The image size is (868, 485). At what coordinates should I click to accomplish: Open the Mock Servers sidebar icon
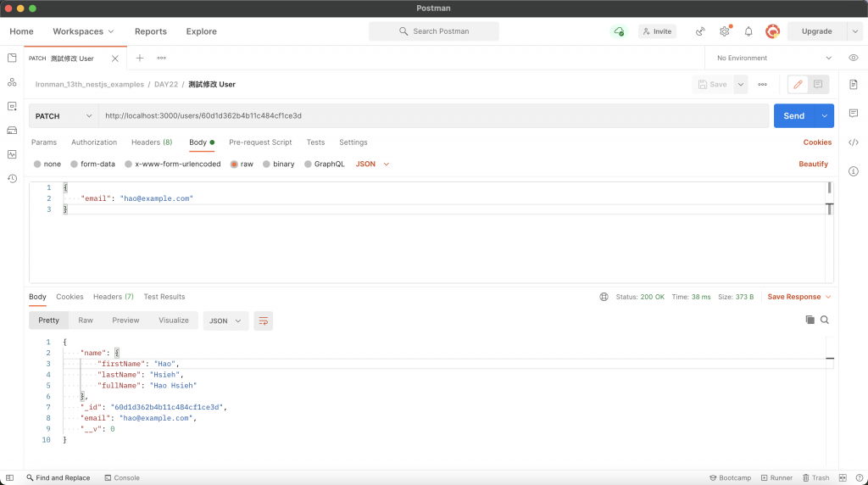pos(12,131)
